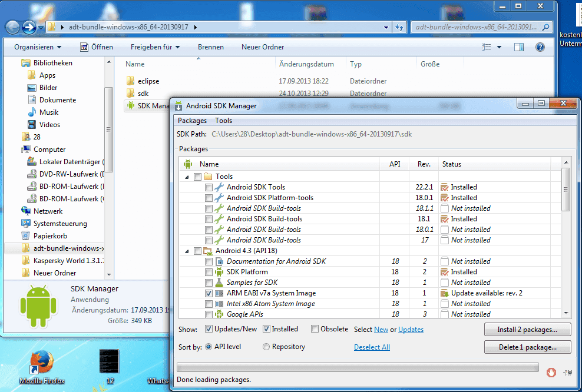Click Brennen in Explorer toolbar
582x392 pixels.
pyautogui.click(x=211, y=47)
